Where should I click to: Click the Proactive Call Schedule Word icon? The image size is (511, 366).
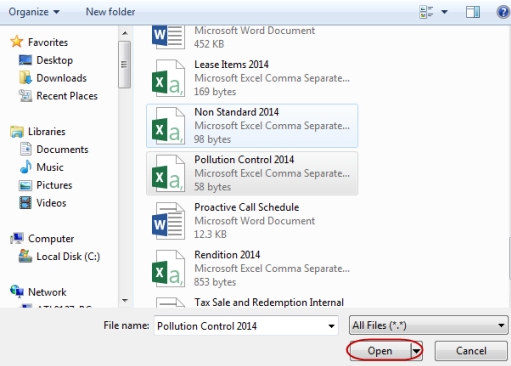tap(168, 221)
